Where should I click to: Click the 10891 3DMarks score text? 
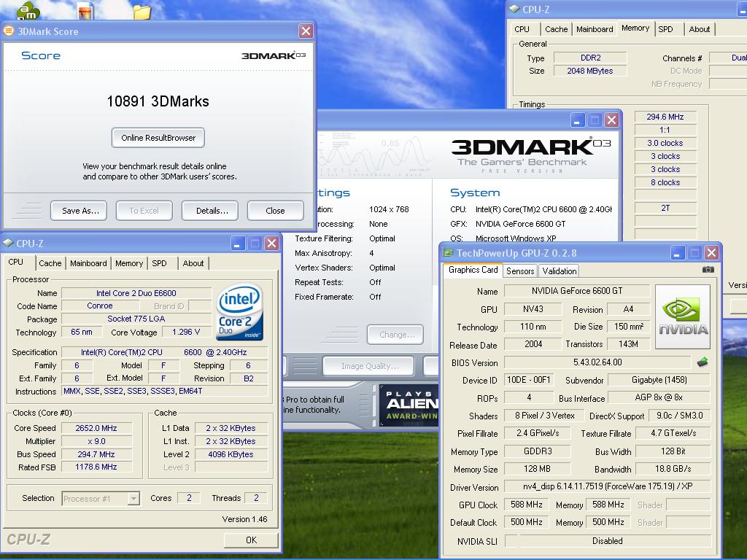point(158,101)
